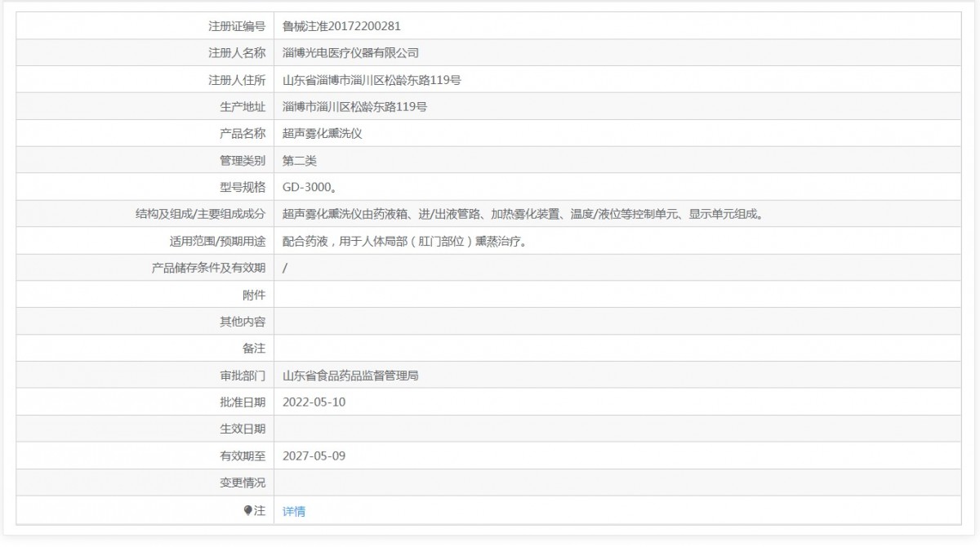The height and width of the screenshot is (547, 980).
Task: Select model value GD-3000。
Action: coord(309,188)
